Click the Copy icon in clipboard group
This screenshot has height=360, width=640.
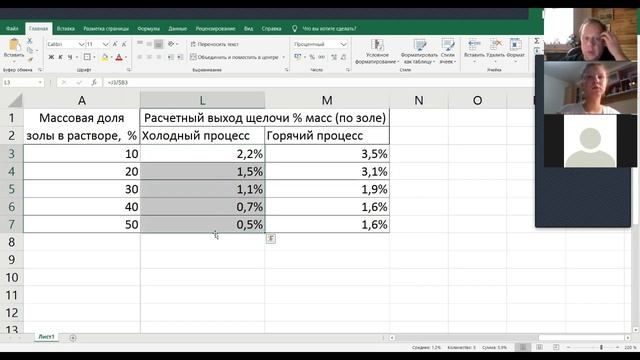30,50
